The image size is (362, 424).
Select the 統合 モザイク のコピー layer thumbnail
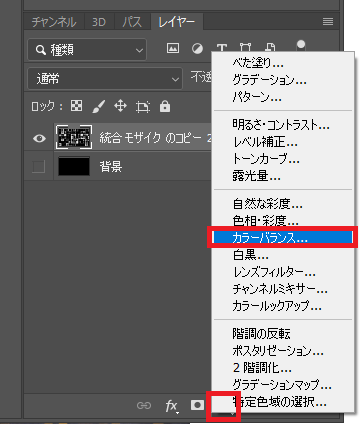74,137
